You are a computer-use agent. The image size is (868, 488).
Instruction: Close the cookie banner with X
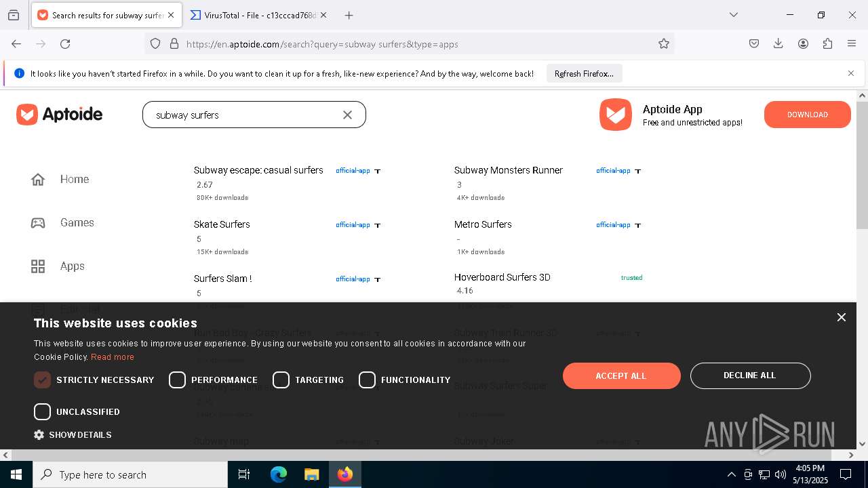(x=842, y=317)
